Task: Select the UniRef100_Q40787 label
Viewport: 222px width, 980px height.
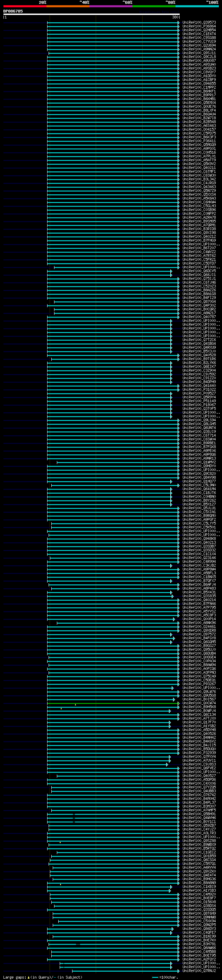Action: 199,317
